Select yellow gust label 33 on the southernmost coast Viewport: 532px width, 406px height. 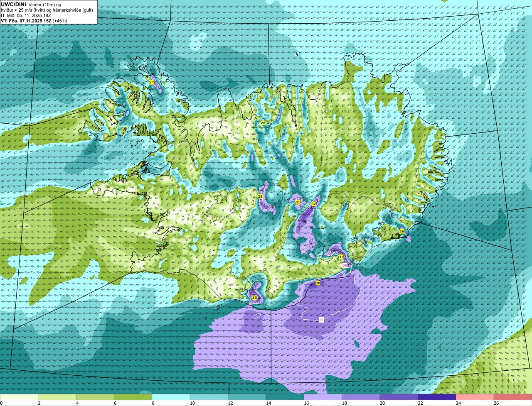(254, 298)
